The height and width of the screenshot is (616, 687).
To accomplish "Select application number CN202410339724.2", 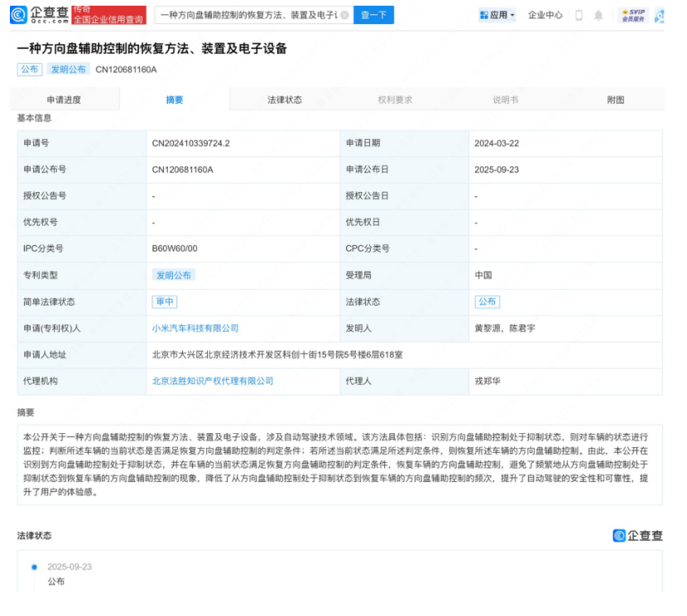I will click(190, 143).
